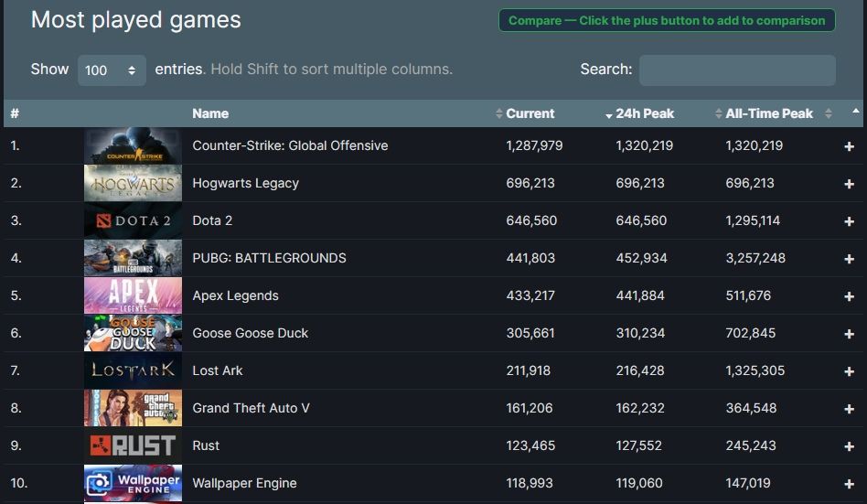Select Lost Ark all-time peak 1,325,305

[755, 370]
